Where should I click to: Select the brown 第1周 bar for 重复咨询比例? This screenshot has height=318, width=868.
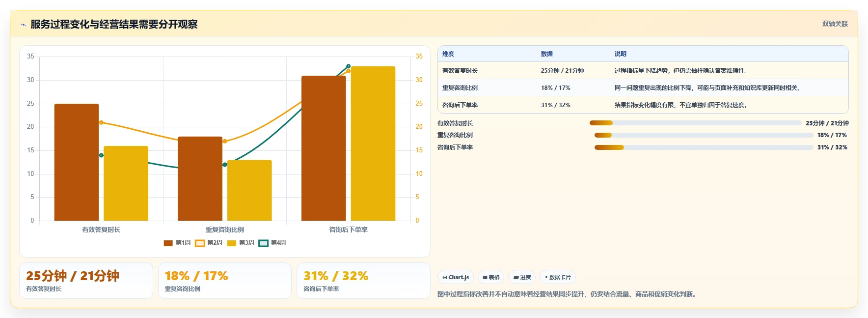(x=200, y=178)
